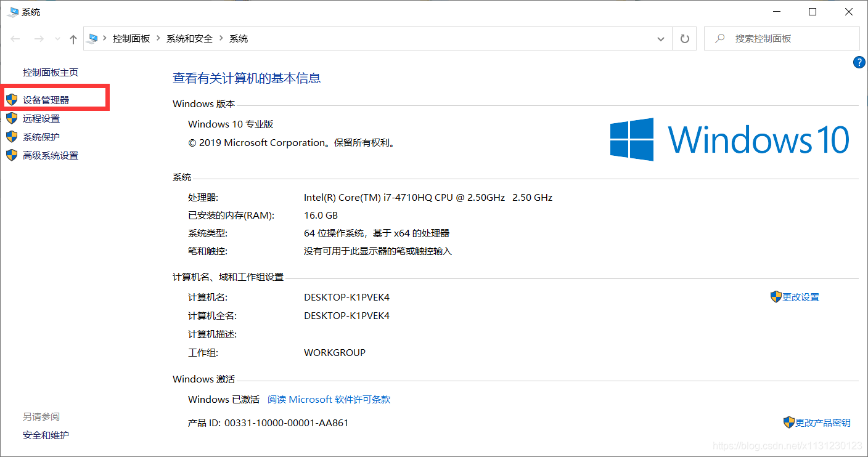The width and height of the screenshot is (868, 457).
Task: Open the 阅读 Microsoft 软件许可条款 link
Action: tap(329, 400)
